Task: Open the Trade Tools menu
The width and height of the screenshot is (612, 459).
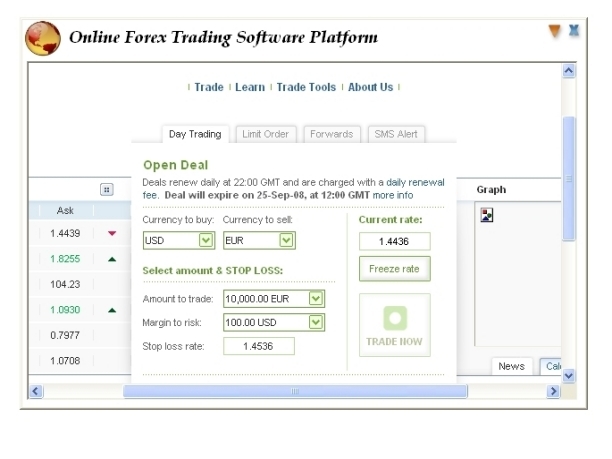Action: click(306, 87)
